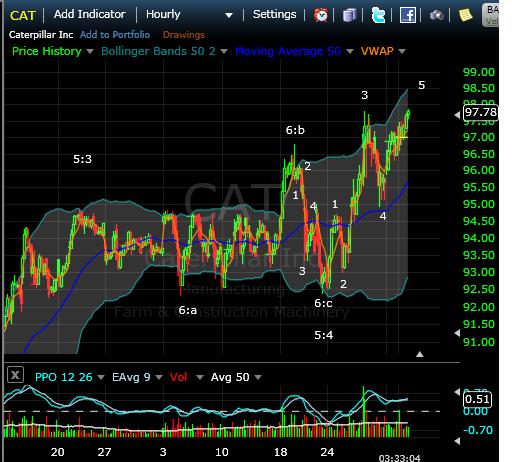Select the 5:3 wave annotation
Image resolution: width=512 pixels, height=462 pixels.
coord(82,159)
